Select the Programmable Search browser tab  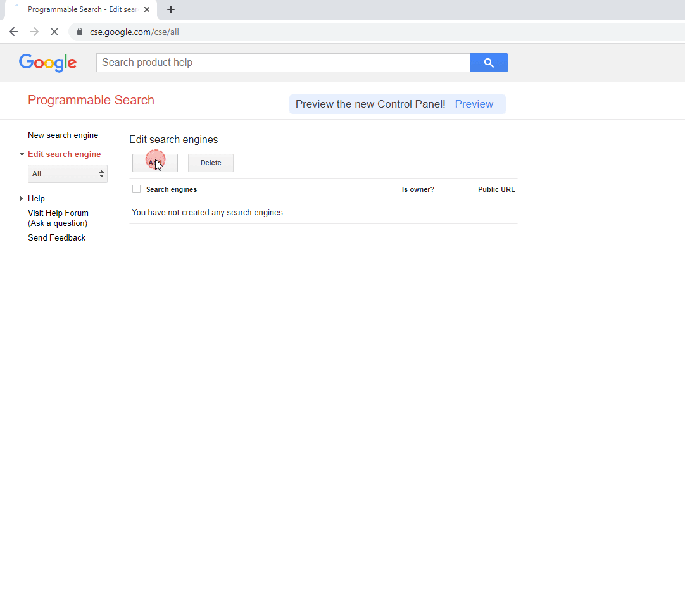pyautogui.click(x=81, y=9)
